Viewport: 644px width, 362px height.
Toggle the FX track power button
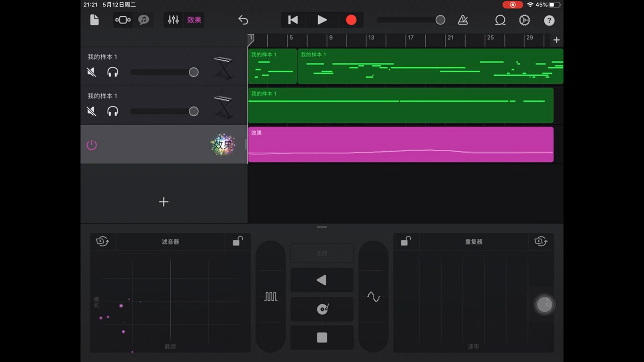(92, 145)
